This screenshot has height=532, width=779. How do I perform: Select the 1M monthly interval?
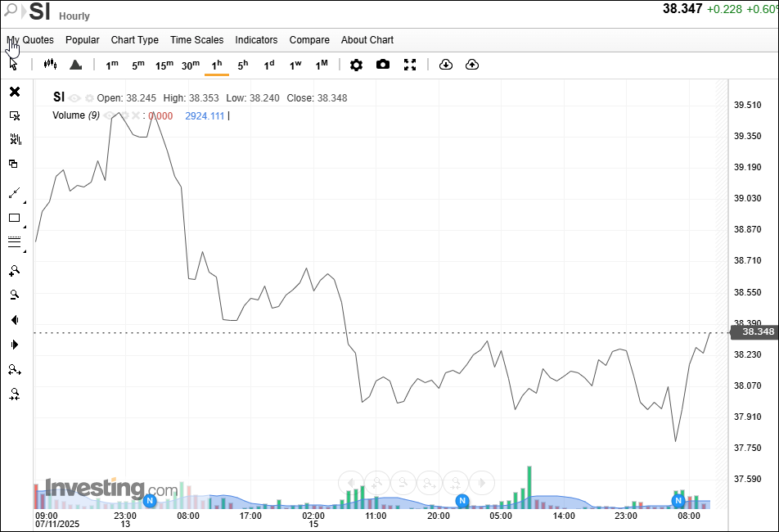tap(322, 65)
